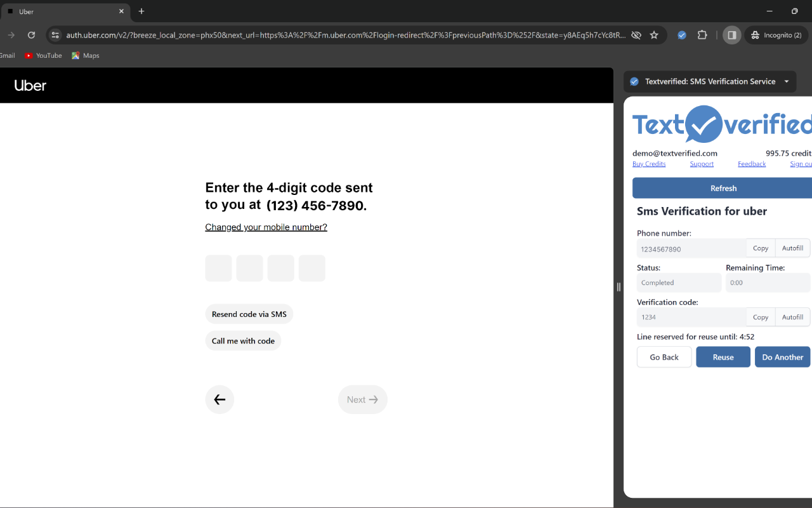
Task: Open the Feedback link
Action: (752, 164)
